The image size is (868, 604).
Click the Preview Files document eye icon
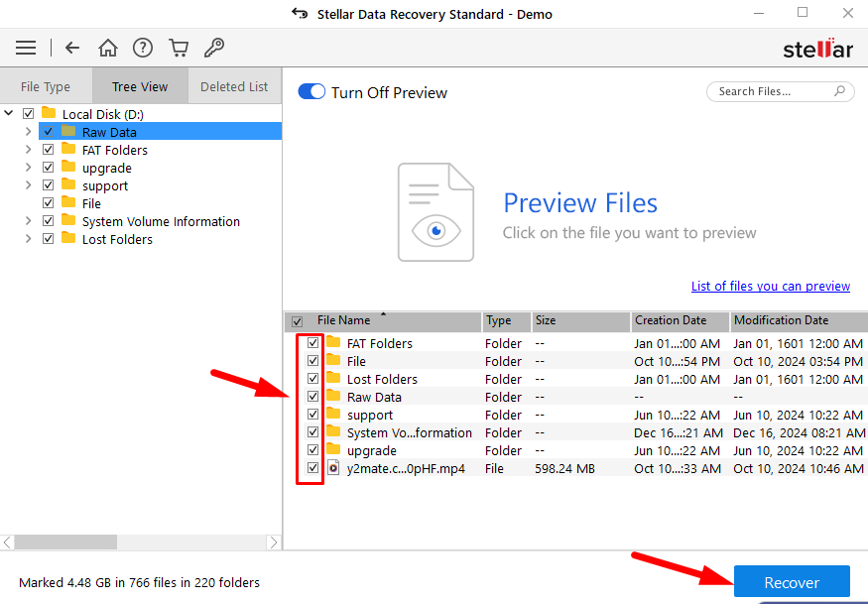click(x=435, y=212)
